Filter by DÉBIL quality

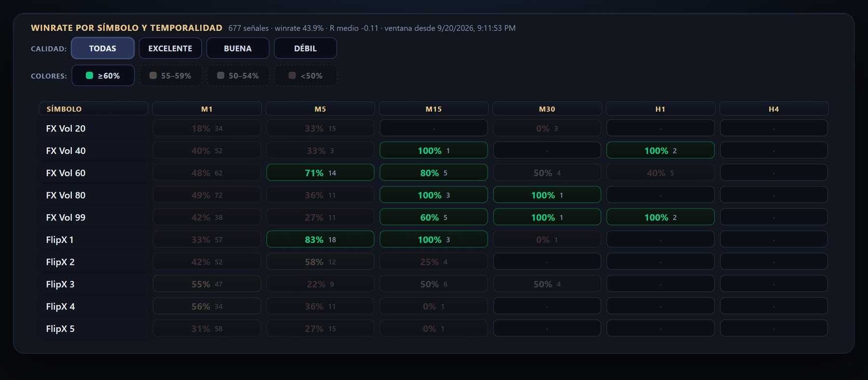305,48
